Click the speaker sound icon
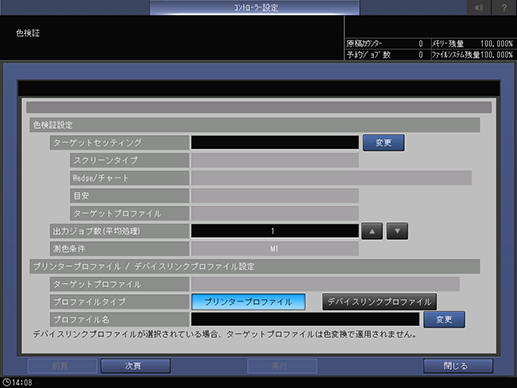 pos(479,7)
